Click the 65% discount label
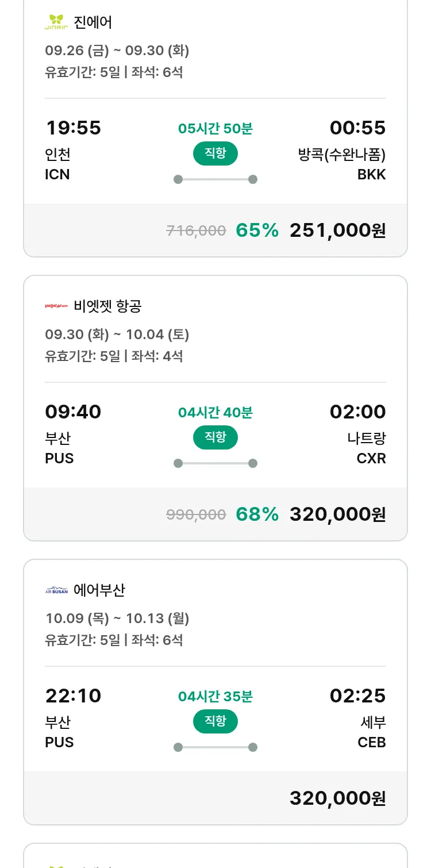 point(257,231)
